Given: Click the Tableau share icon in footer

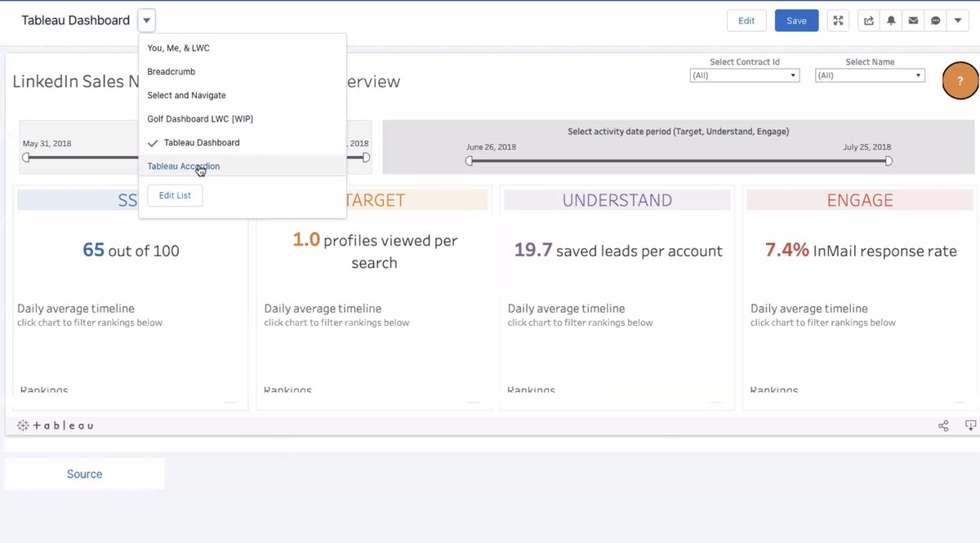Looking at the screenshot, I should click(943, 425).
